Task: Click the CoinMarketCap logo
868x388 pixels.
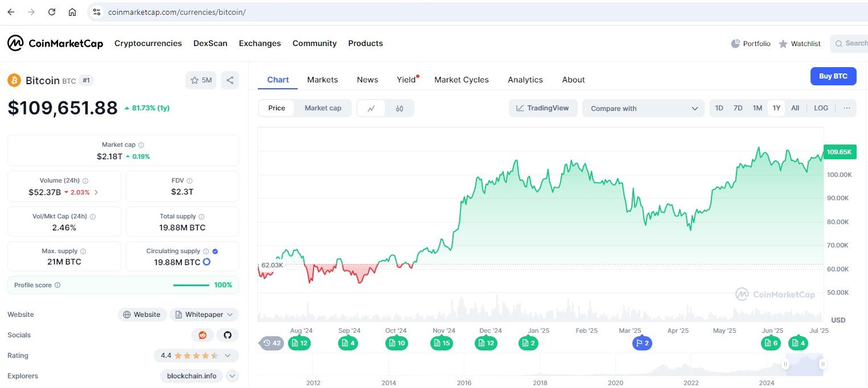Action: [x=55, y=43]
